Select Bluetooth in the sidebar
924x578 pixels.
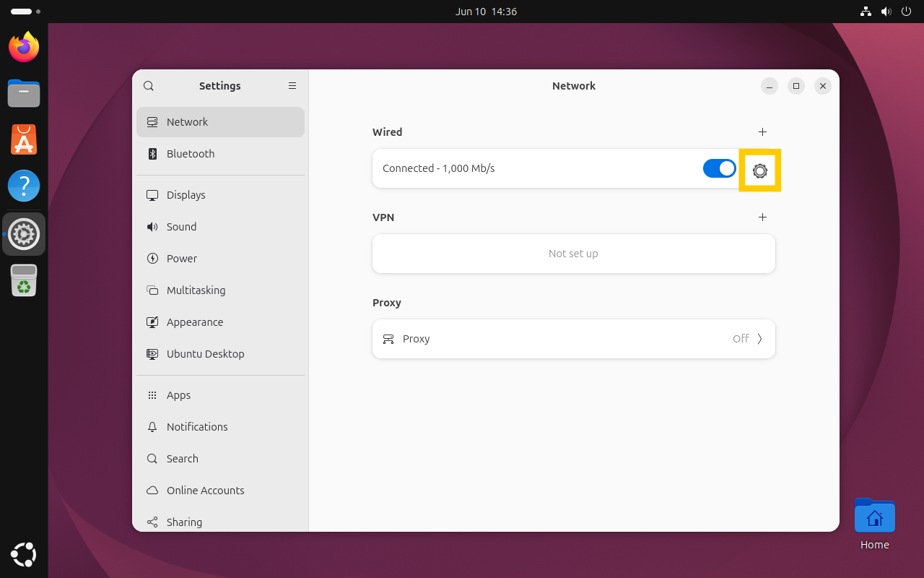tap(220, 154)
